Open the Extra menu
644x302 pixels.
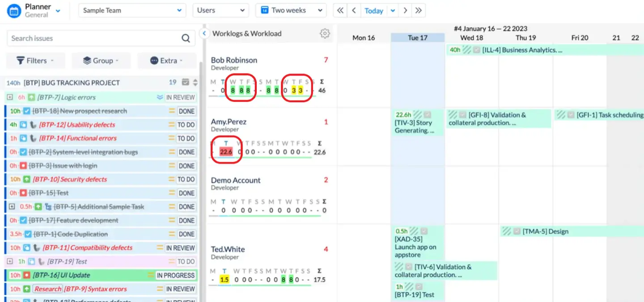pyautogui.click(x=166, y=60)
